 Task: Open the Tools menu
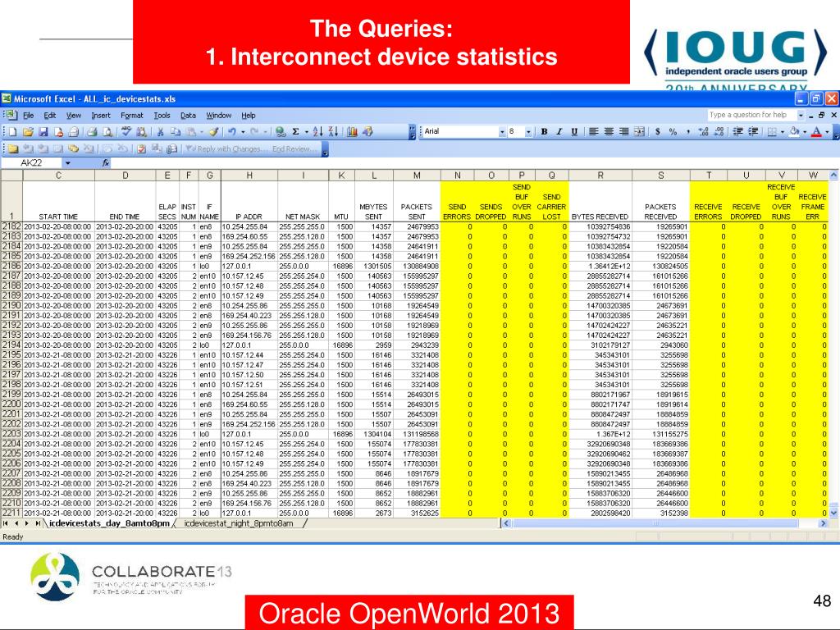click(162, 115)
